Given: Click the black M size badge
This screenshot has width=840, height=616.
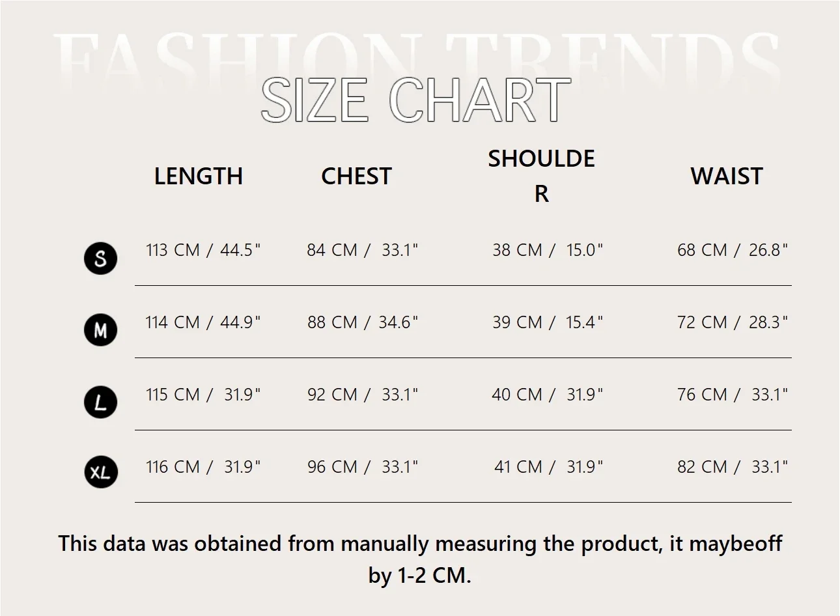Looking at the screenshot, I should 100,330.
